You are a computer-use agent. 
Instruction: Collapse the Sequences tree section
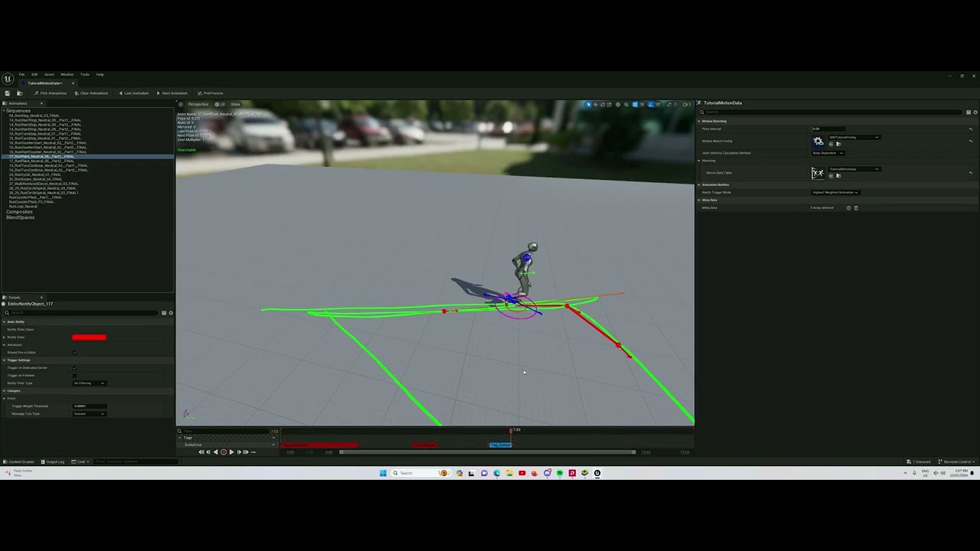click(x=3, y=111)
